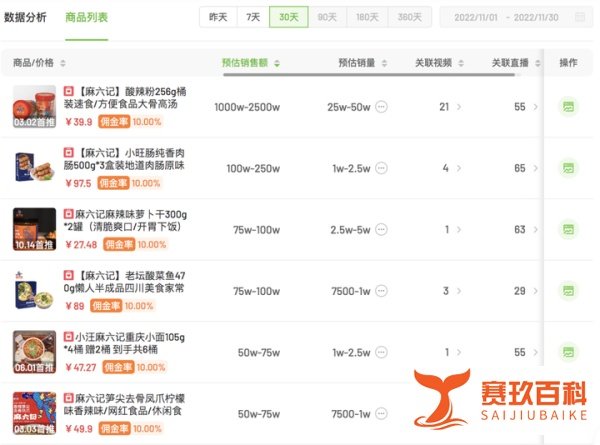Screen dimensions: 600x445
Task: Select 7天 time range
Action: pyautogui.click(x=253, y=17)
